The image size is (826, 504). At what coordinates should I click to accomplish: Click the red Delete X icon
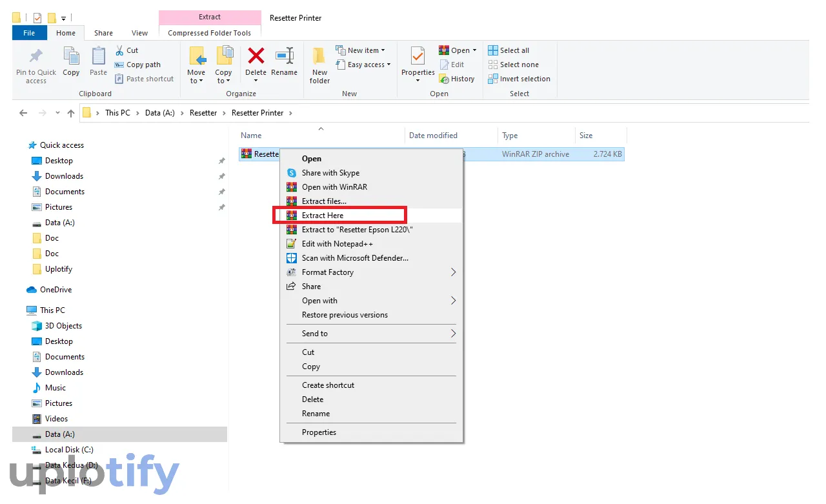click(256, 55)
